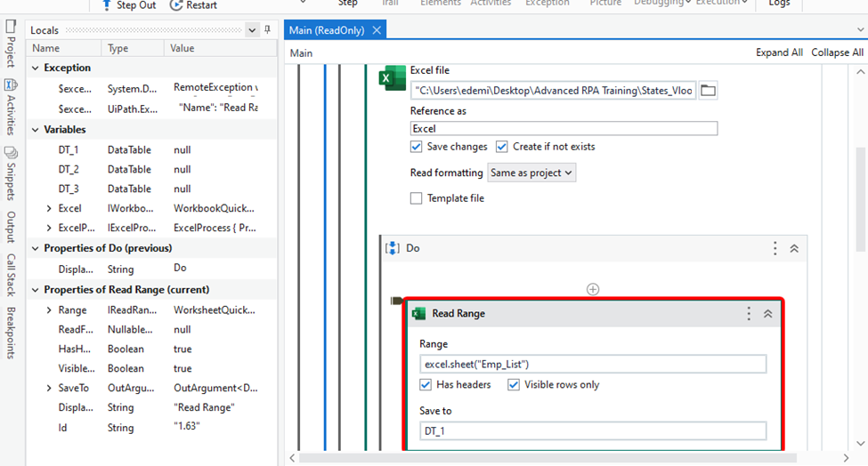Screen dimensions: 868x466
Task: Select the DT_1 variable row
Action: coord(152,149)
